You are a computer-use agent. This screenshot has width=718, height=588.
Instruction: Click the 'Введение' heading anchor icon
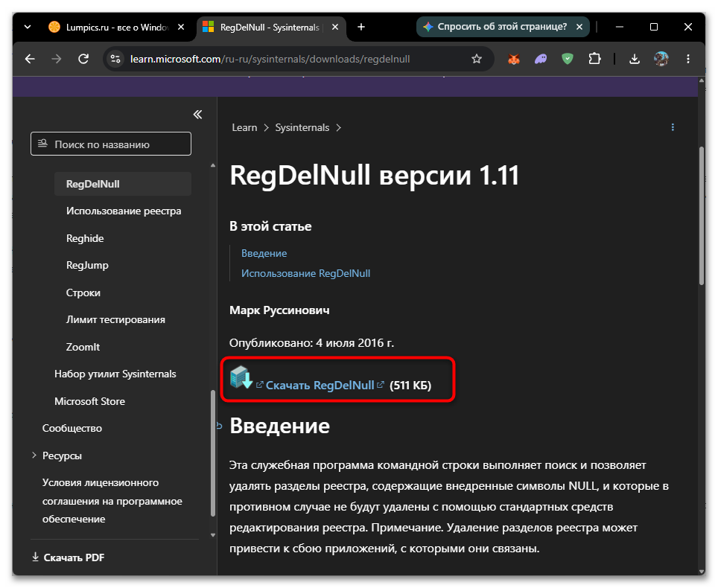tap(219, 426)
